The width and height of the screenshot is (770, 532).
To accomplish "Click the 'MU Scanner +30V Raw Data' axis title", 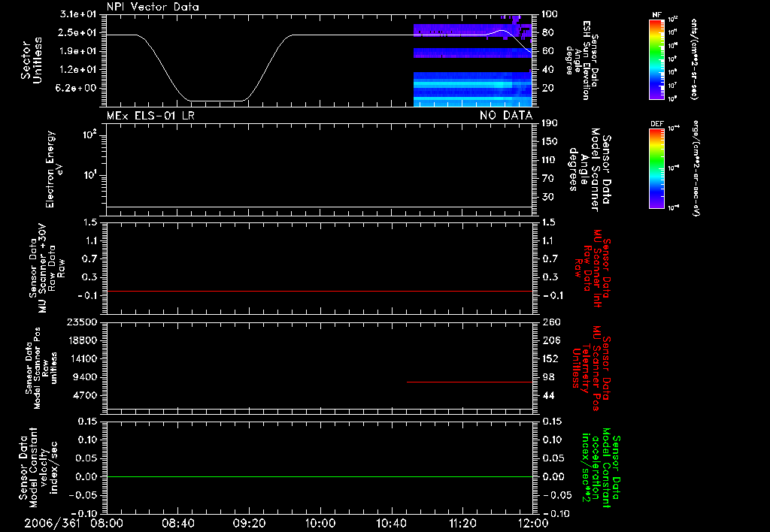I will (47, 268).
